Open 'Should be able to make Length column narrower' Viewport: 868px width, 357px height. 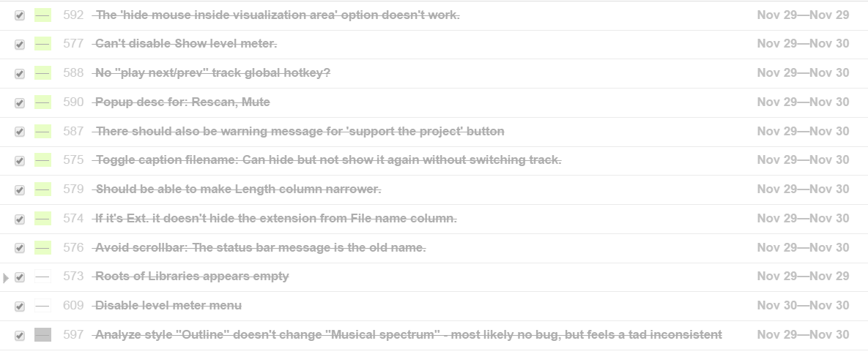[238, 189]
